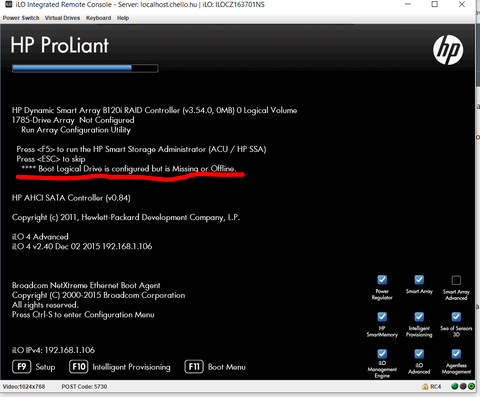Maximize the remote console window
480x397 pixels.
[435, 4]
